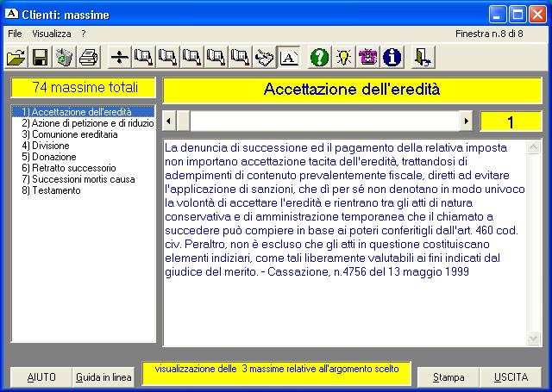Viewport: 552px width, 392px height.
Task: Click the Guida in linea button
Action: (x=103, y=377)
